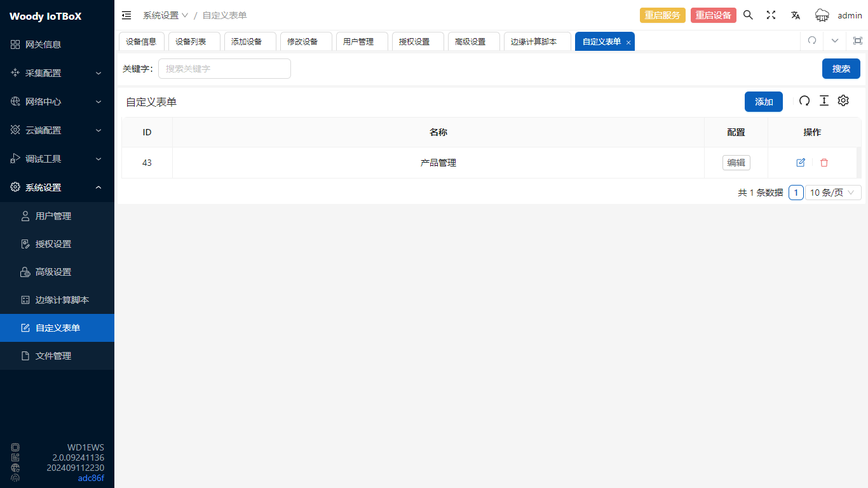Image resolution: width=868 pixels, height=488 pixels.
Task: Click the edit pencil icon for row 43
Action: click(801, 163)
